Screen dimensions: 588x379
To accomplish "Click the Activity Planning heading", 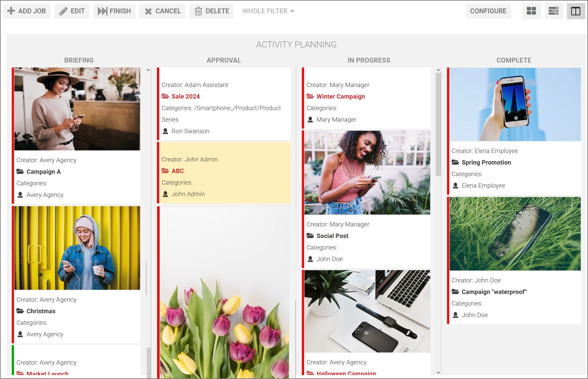I will (x=296, y=45).
